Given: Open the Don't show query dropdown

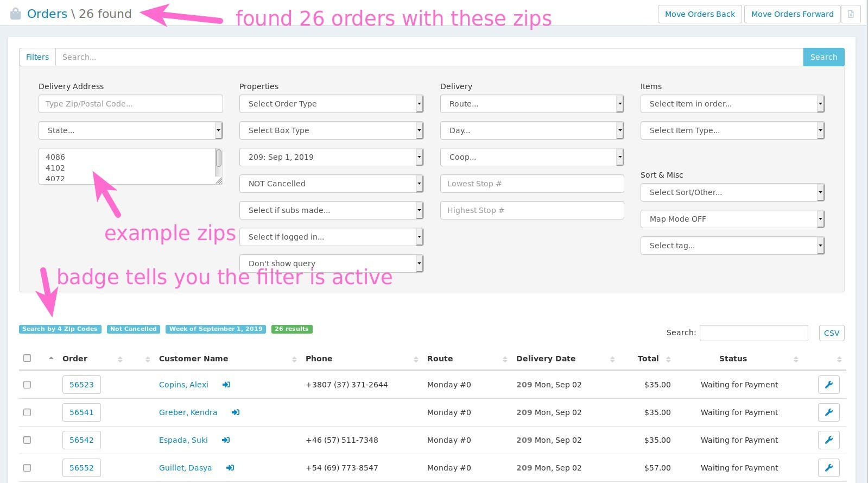Looking at the screenshot, I should point(331,264).
